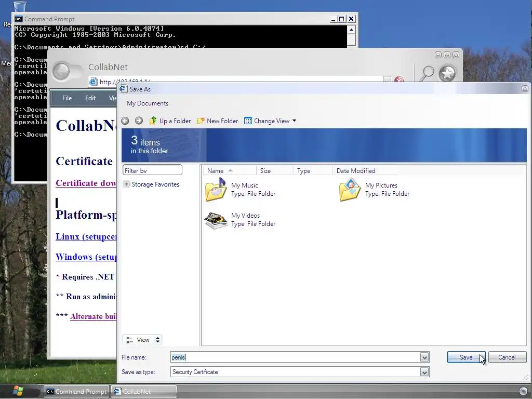Click the Command Prompt title bar icon
The height and width of the screenshot is (399, 532).
pos(18,19)
